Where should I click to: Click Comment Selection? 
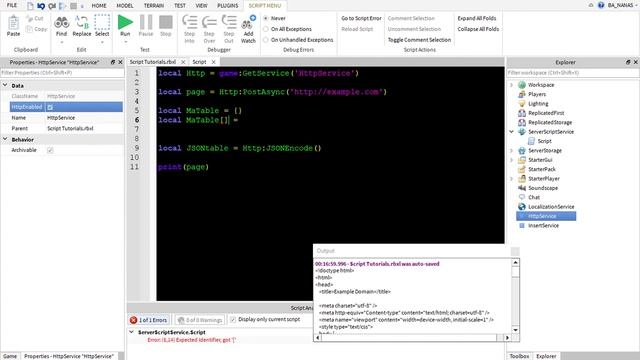(x=411, y=18)
